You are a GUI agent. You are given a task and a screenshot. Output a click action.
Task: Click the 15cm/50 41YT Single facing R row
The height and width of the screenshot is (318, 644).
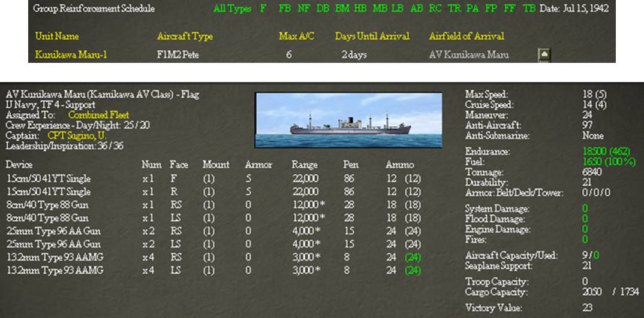point(213,192)
